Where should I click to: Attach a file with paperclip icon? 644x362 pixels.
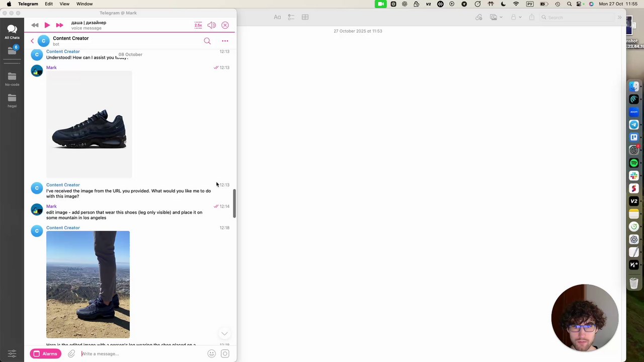71,354
